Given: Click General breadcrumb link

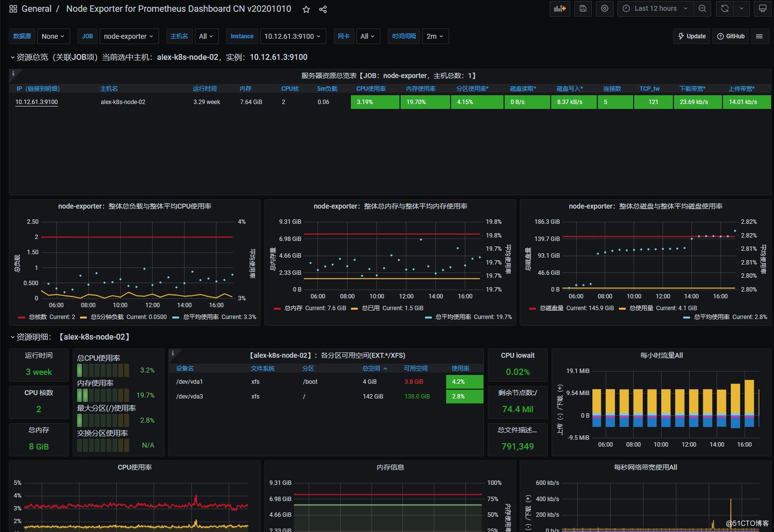Looking at the screenshot, I should tap(36, 9).
